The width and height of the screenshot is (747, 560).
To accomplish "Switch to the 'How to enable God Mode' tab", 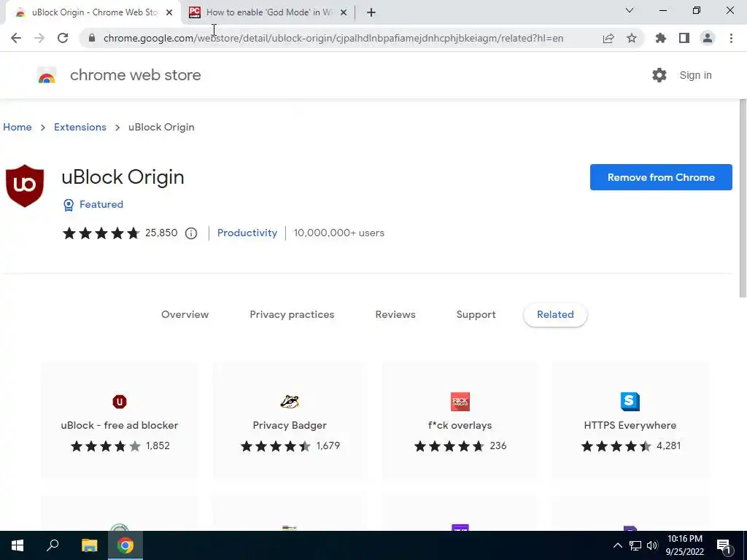I will click(268, 12).
